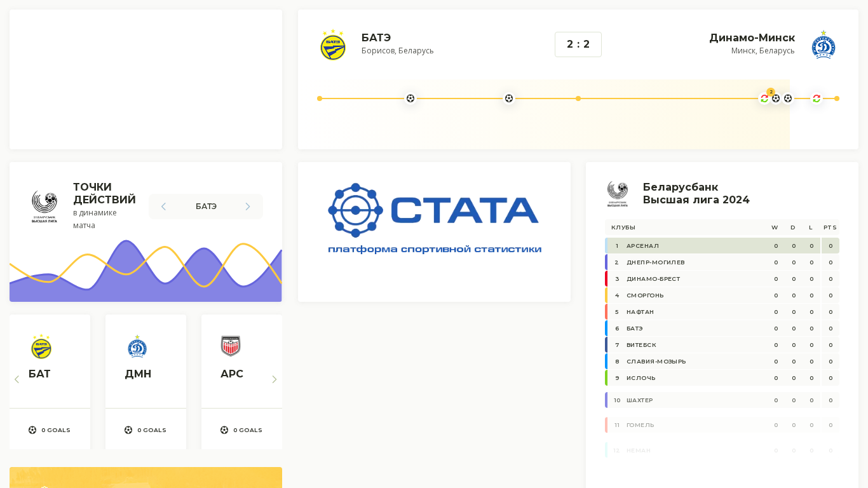Click the Борисов, Беларусь location text

coord(398,51)
